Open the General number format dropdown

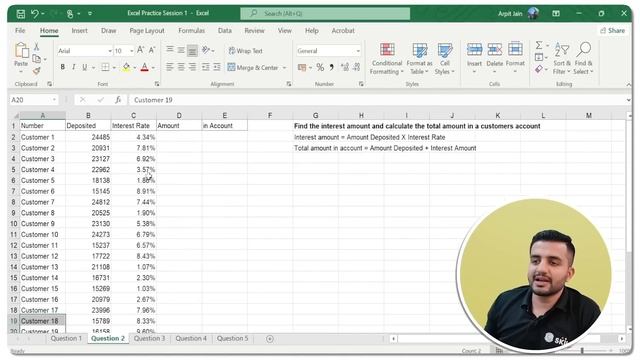[358, 51]
